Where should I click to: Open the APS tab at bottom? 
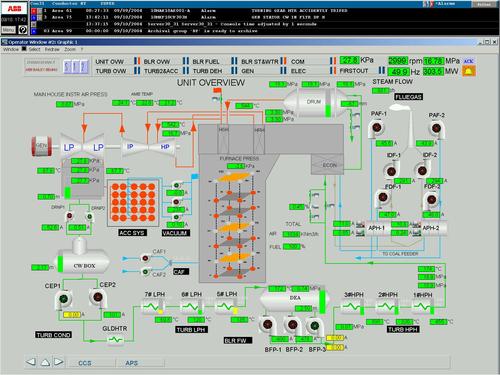click(132, 363)
